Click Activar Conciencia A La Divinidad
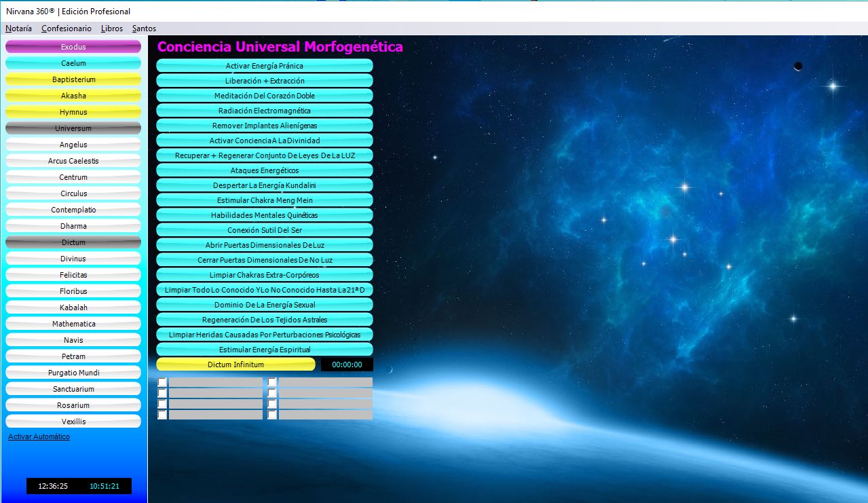The image size is (868, 503). pos(265,141)
